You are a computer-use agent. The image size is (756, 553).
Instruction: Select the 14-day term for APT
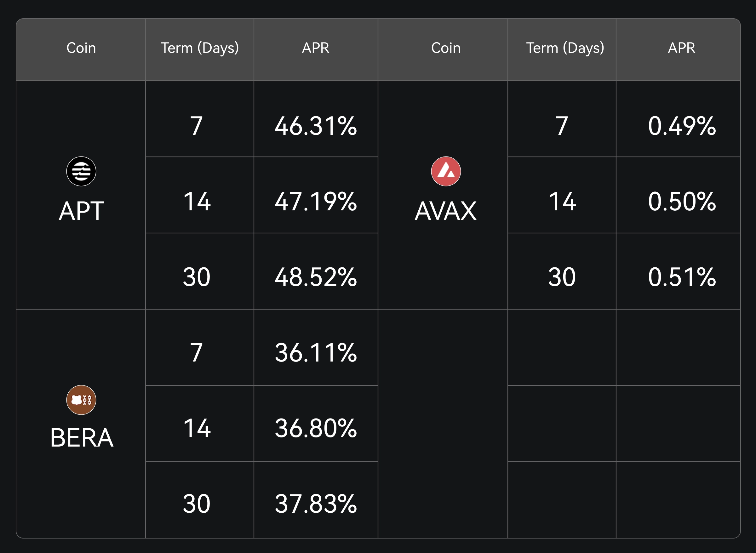pyautogui.click(x=197, y=202)
